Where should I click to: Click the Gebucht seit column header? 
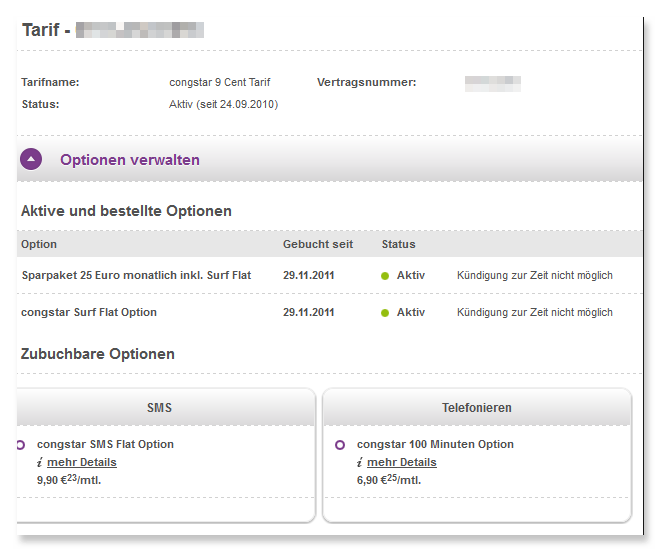coord(317,244)
